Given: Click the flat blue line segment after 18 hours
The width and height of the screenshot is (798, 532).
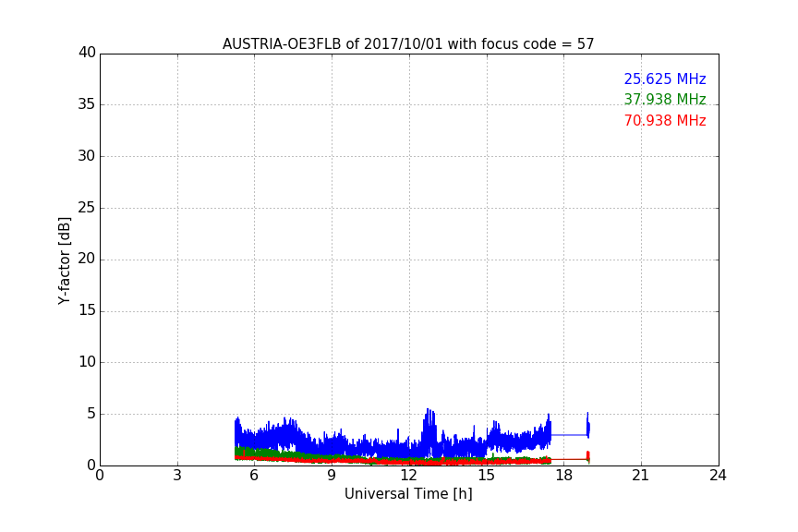Looking at the screenshot, I should pyautogui.click(x=569, y=435).
